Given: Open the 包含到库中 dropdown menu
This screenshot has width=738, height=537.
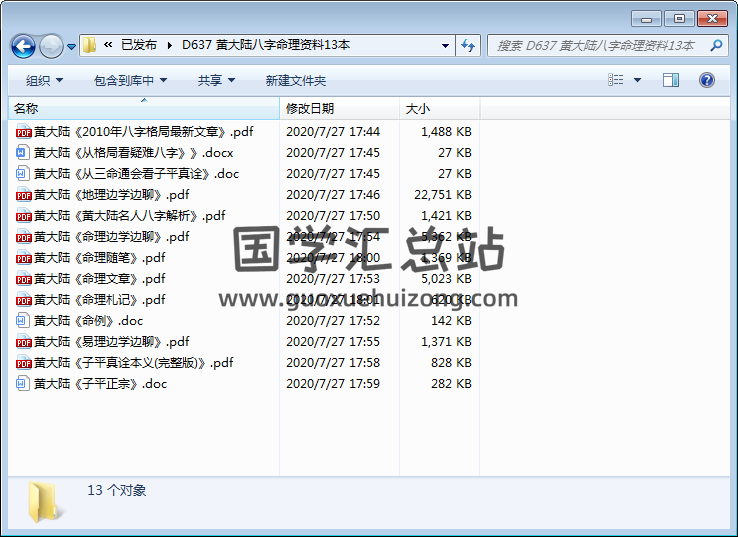Looking at the screenshot, I should (130, 80).
